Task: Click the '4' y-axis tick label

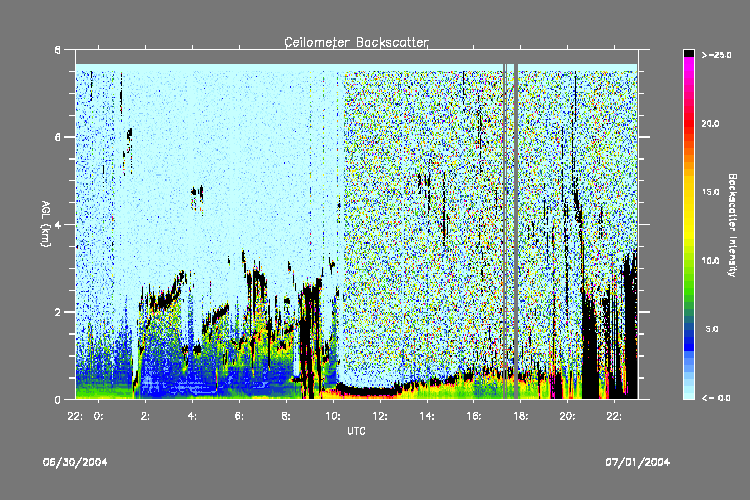Action: (57, 224)
